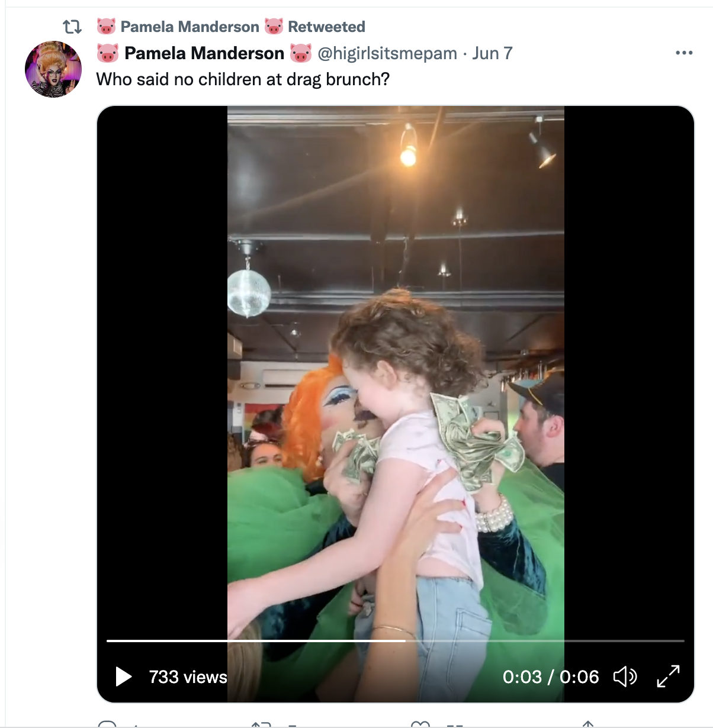Screen dimensions: 713x728
Task: Play the drag brunch video
Action: [123, 676]
